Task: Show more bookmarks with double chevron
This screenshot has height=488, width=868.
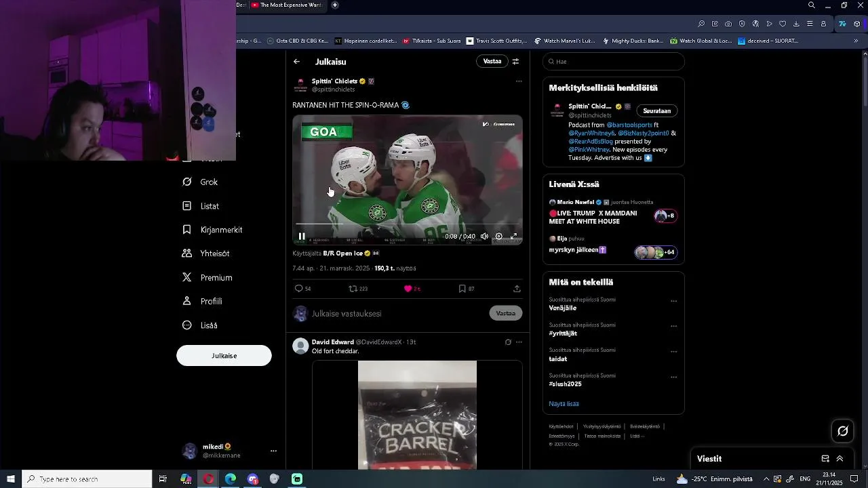Action: (x=856, y=41)
